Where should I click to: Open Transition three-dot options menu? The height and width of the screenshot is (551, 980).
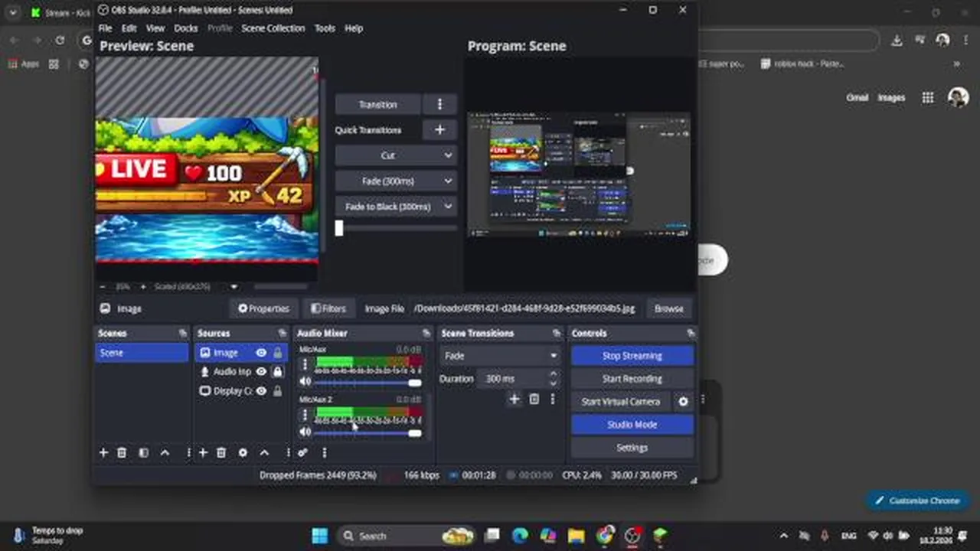click(x=439, y=104)
